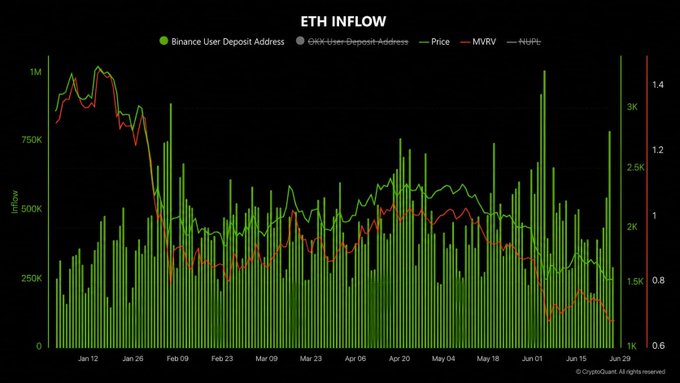Enable the struck-through NUPL series
Screen dimensions: 680x383
(524, 42)
